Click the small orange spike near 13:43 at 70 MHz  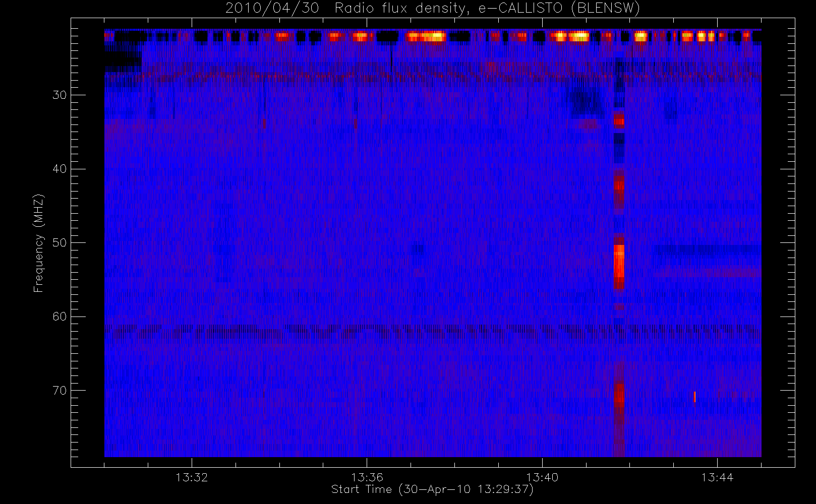pos(694,397)
